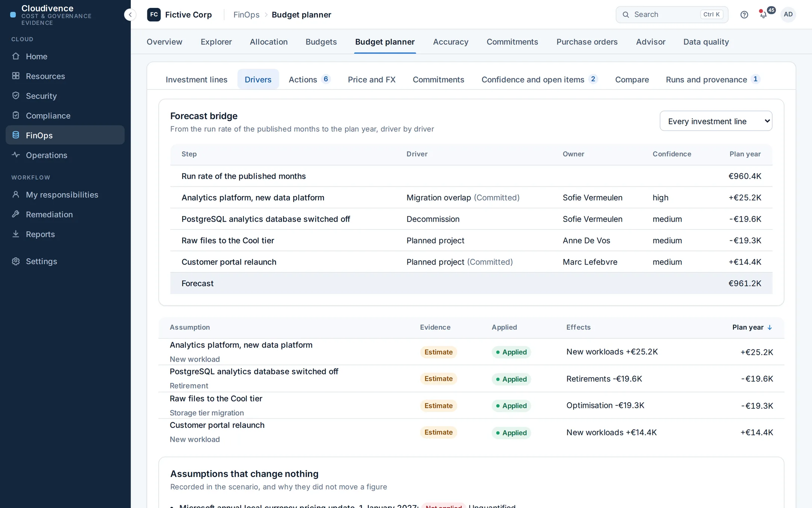Viewport: 812px width, 508px height.
Task: Switch to the Explorer tab
Action: tap(216, 42)
